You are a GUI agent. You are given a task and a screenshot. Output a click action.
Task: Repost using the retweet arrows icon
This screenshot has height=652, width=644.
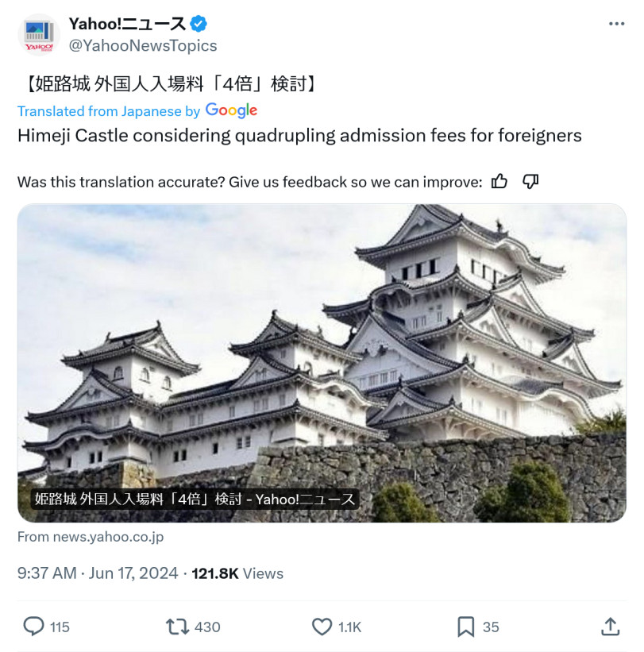click(x=178, y=627)
